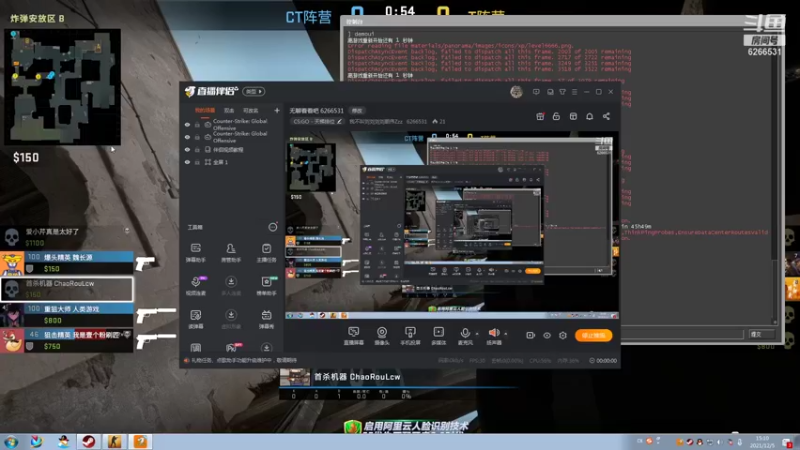Toggle lock on third source row

(197, 149)
